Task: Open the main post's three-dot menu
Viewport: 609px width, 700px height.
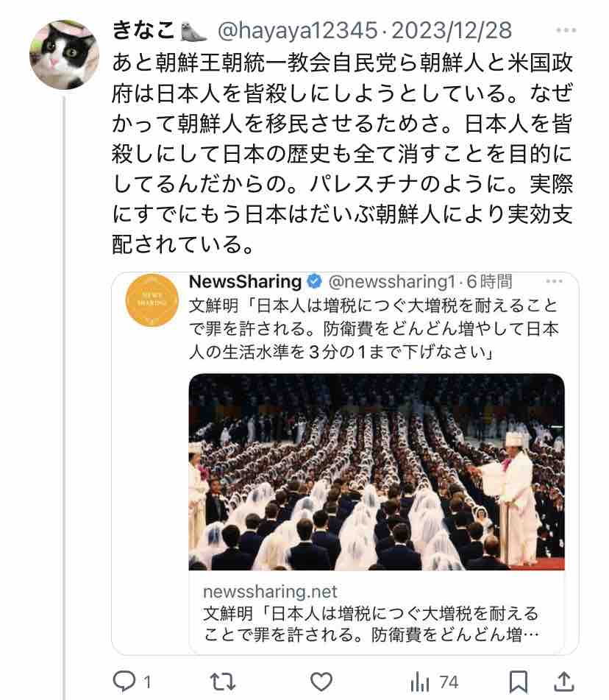Action: pyautogui.click(x=566, y=30)
